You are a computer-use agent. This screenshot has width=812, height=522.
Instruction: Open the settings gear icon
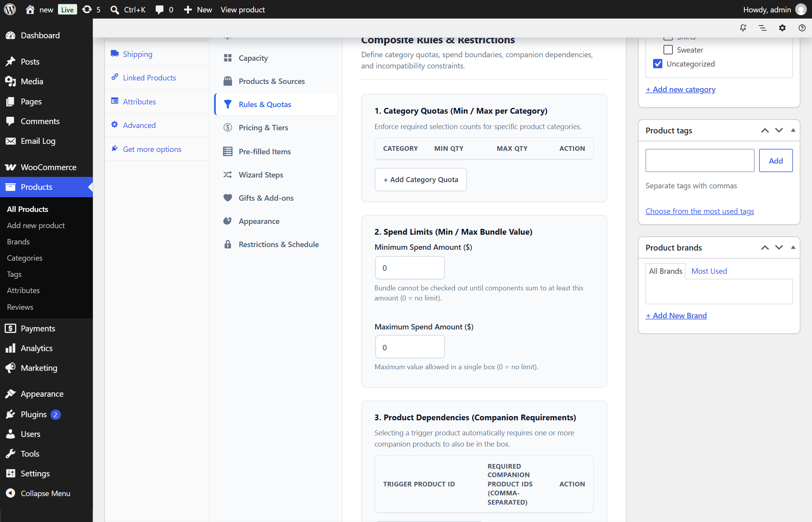782,28
